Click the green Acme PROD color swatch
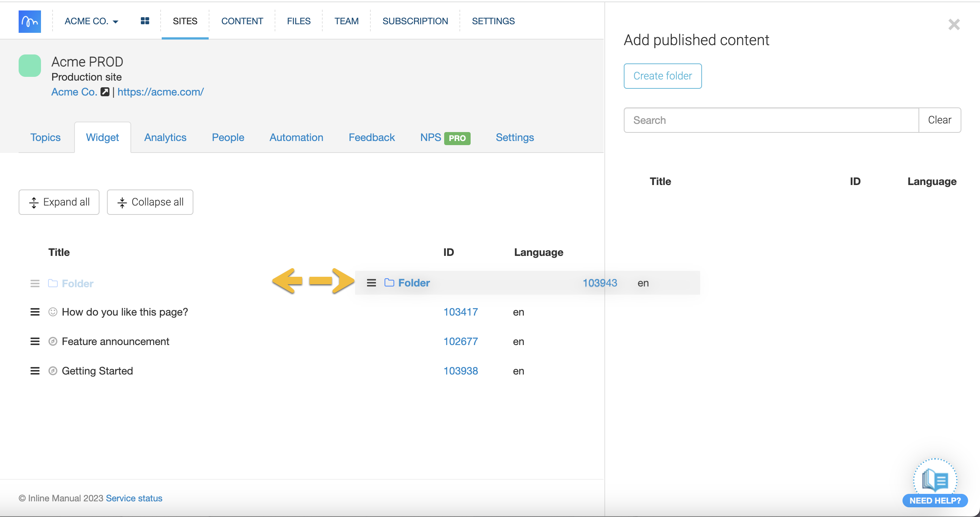 (30, 66)
